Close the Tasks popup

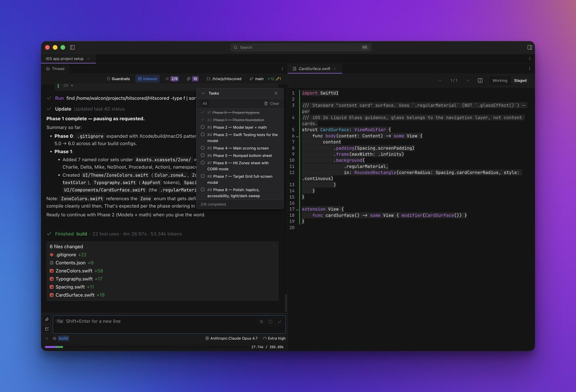point(276,93)
